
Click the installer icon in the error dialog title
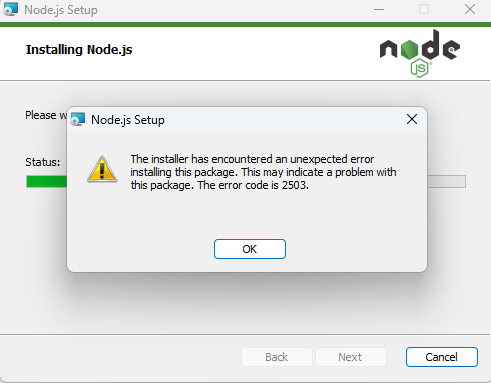click(x=78, y=119)
